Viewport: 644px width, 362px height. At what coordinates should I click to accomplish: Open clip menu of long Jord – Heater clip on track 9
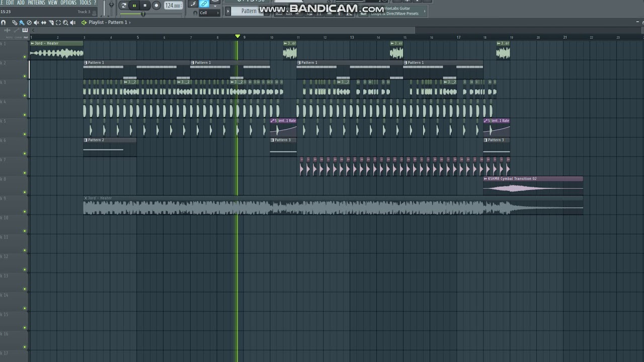(x=86, y=198)
